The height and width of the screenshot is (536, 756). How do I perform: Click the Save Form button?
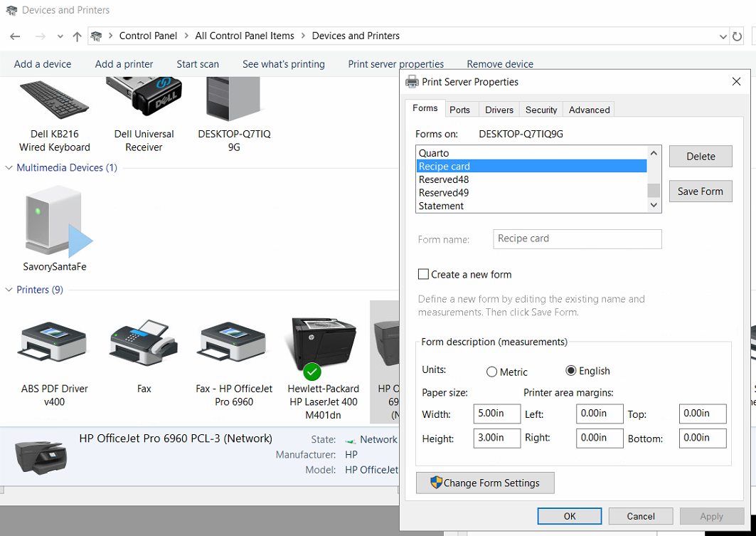[x=701, y=191]
